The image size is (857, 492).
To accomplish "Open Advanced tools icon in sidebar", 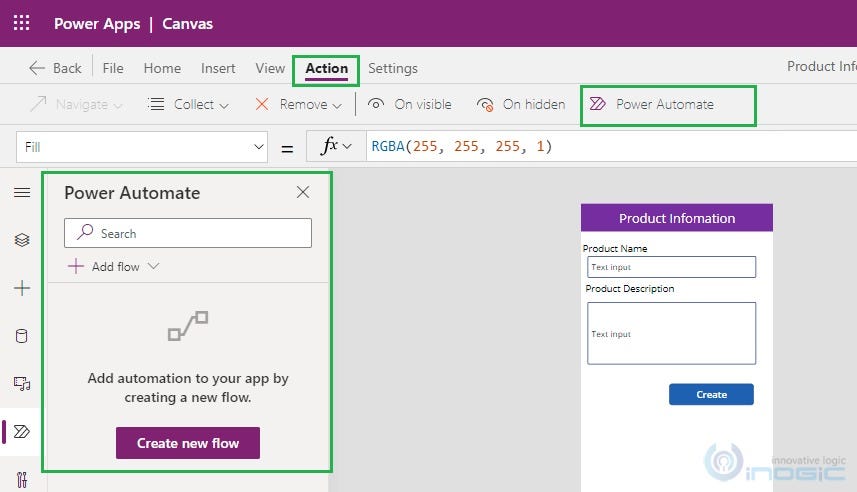I will pos(22,479).
